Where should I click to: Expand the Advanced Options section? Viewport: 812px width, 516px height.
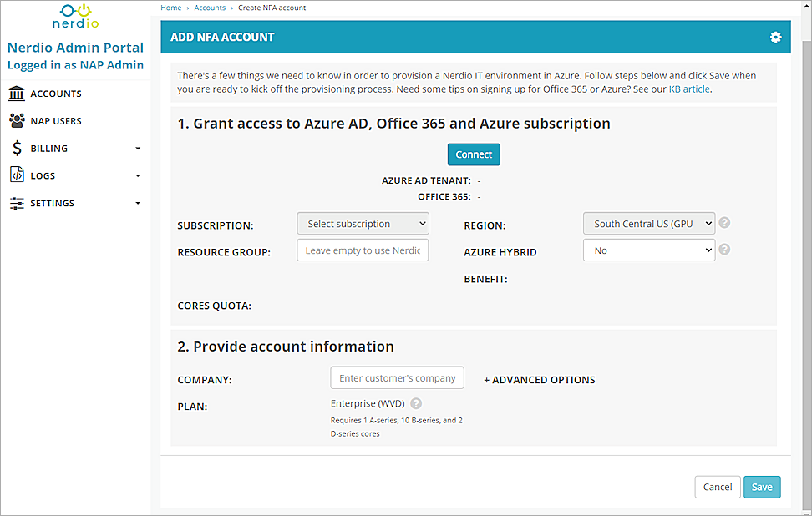click(539, 379)
